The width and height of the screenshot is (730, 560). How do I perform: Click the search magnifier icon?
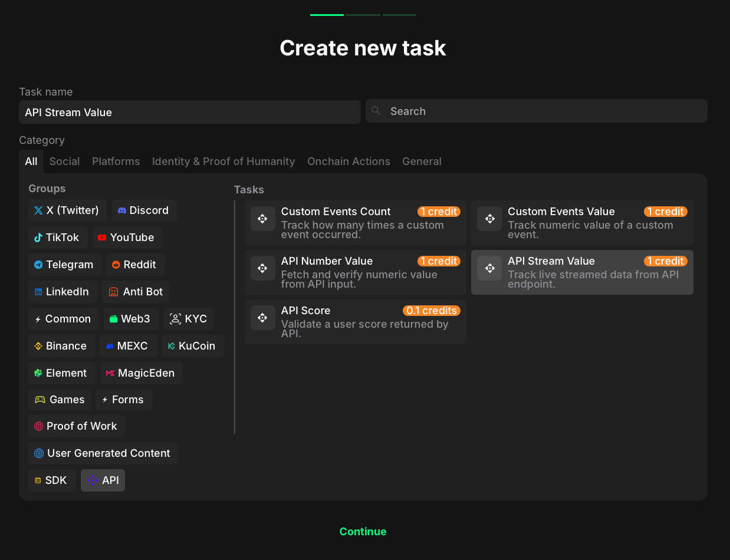pyautogui.click(x=376, y=111)
